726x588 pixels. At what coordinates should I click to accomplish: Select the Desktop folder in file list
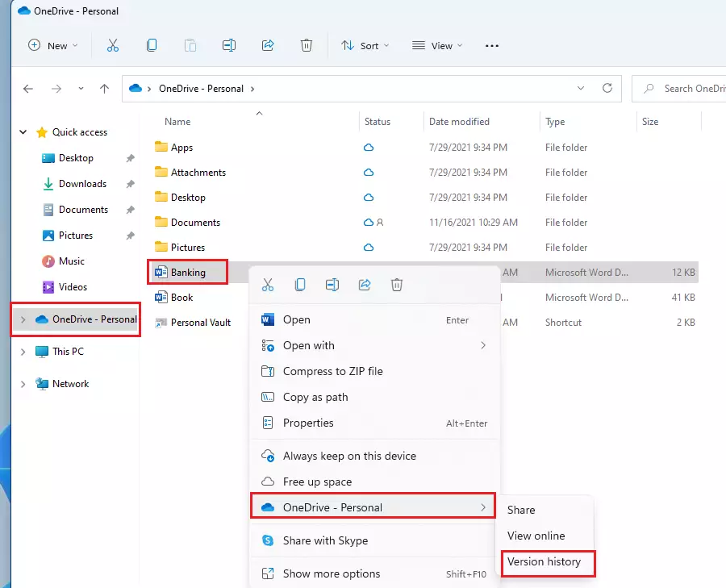pyautogui.click(x=188, y=198)
